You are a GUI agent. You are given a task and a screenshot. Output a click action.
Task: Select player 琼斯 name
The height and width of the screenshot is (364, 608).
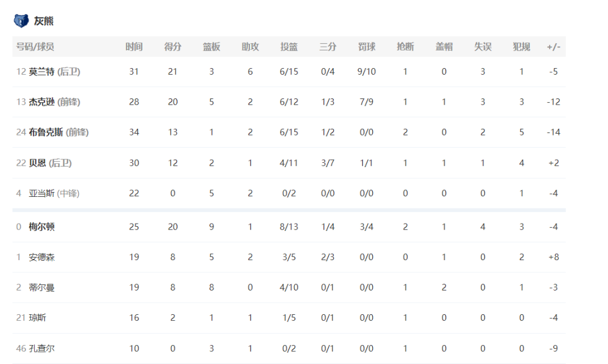(37, 318)
